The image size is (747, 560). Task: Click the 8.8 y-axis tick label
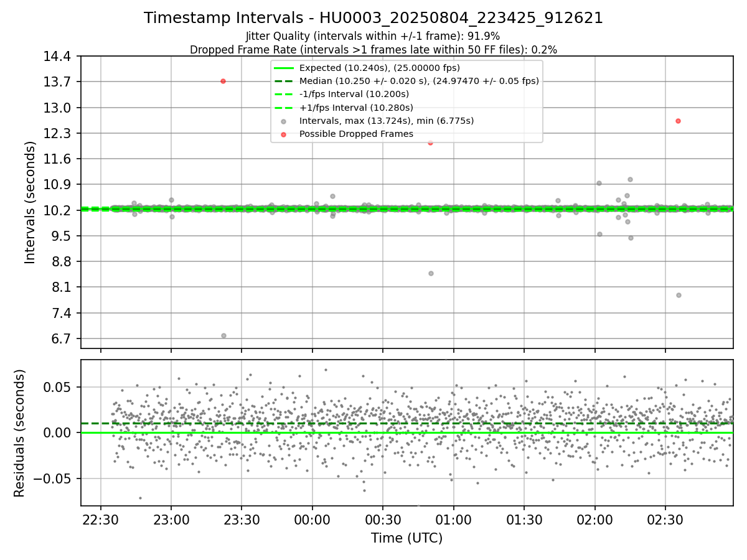[x=63, y=262]
